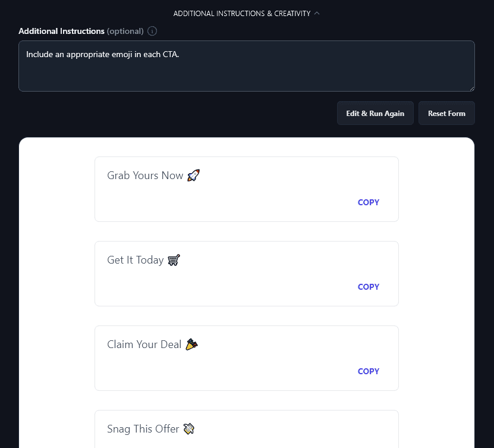Copy the Claim Your Deal CTA
The width and height of the screenshot is (494, 448).
[368, 371]
